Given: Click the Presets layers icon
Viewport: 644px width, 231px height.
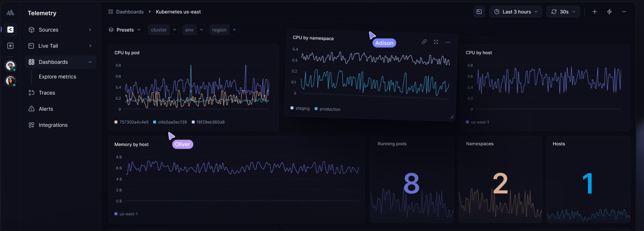Looking at the screenshot, I should tap(111, 30).
